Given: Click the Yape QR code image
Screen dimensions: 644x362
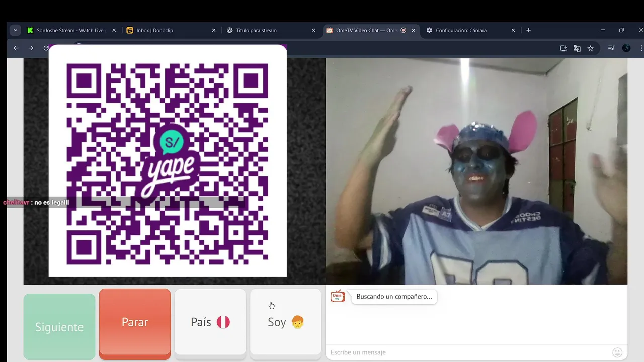Looking at the screenshot, I should (x=168, y=161).
